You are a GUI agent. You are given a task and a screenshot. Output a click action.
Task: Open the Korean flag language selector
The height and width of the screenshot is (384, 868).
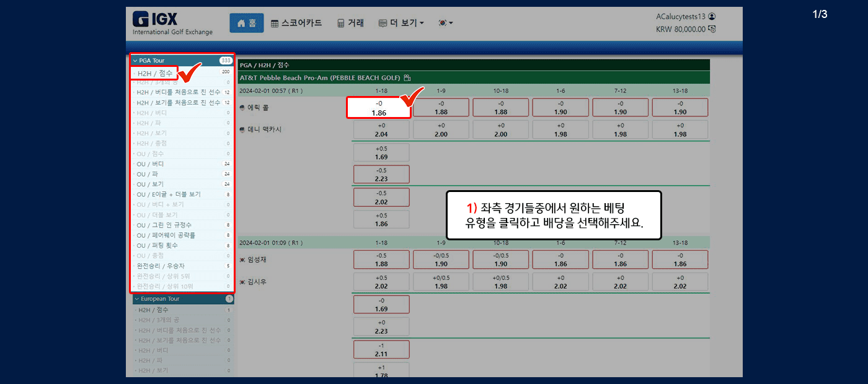coord(446,23)
